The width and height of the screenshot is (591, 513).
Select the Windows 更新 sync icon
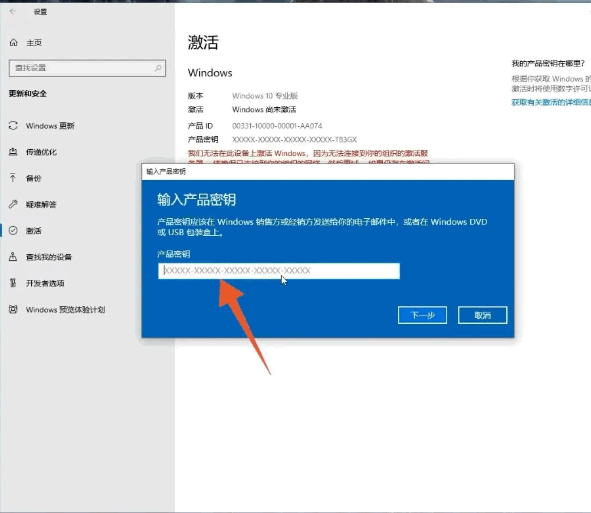coord(13,126)
